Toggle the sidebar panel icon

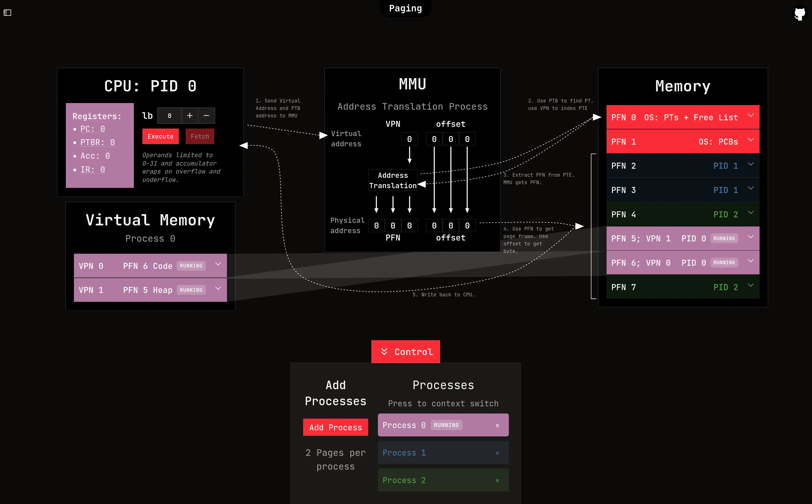coord(8,13)
